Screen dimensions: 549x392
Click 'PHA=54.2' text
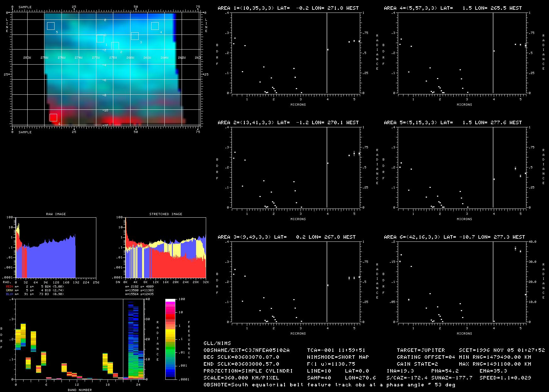point(445,371)
